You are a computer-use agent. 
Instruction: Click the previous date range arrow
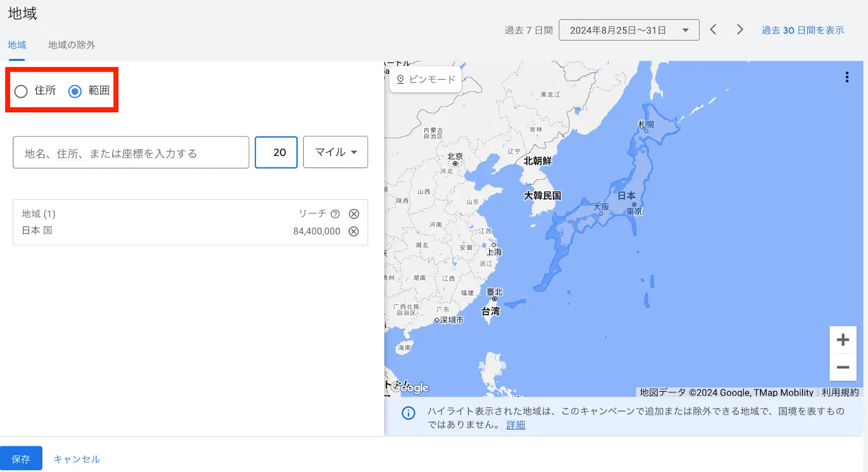click(713, 30)
